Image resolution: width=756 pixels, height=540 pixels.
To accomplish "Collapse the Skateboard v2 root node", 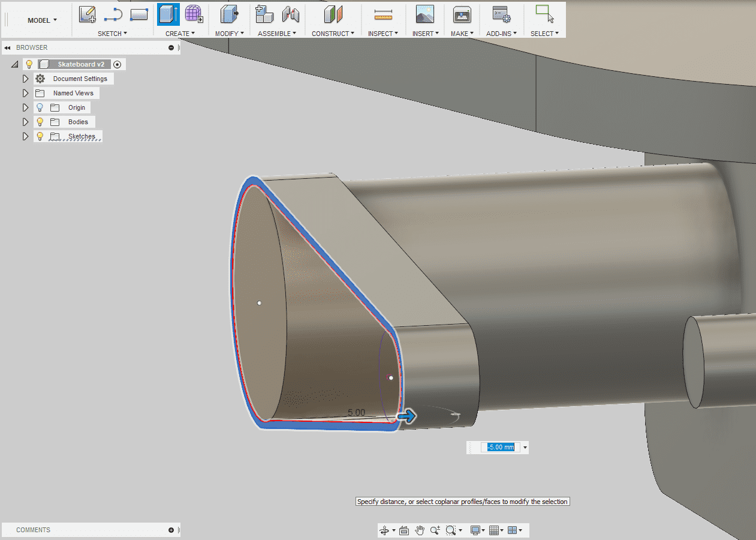I will coord(15,64).
